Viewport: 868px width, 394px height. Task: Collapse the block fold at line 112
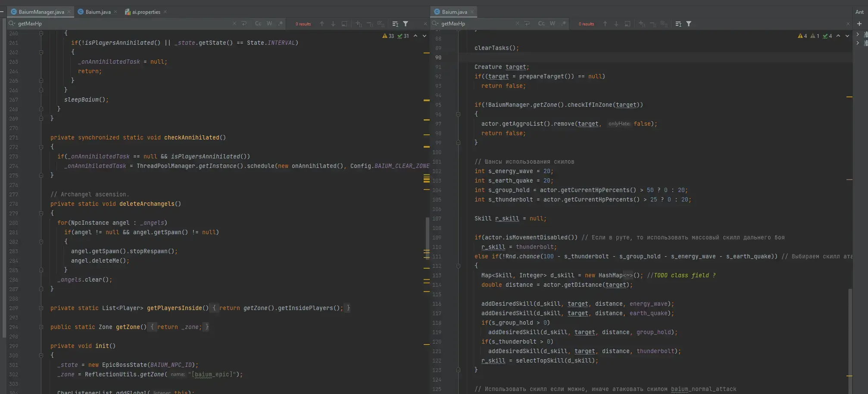tap(458, 266)
